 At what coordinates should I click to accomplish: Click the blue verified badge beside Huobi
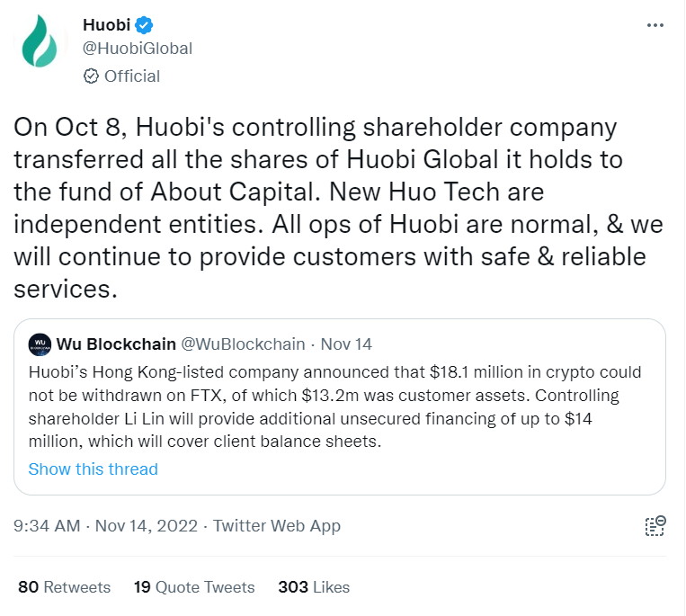click(x=142, y=24)
